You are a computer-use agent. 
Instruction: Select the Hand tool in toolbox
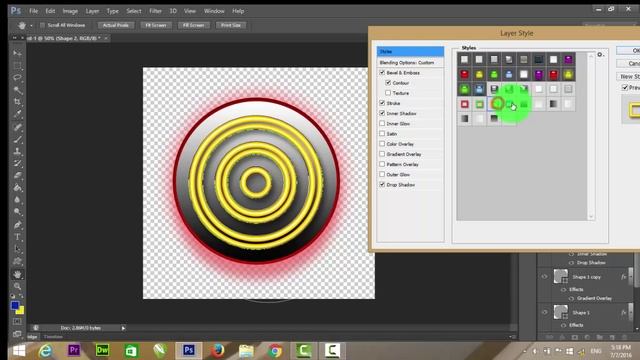pos(18,274)
